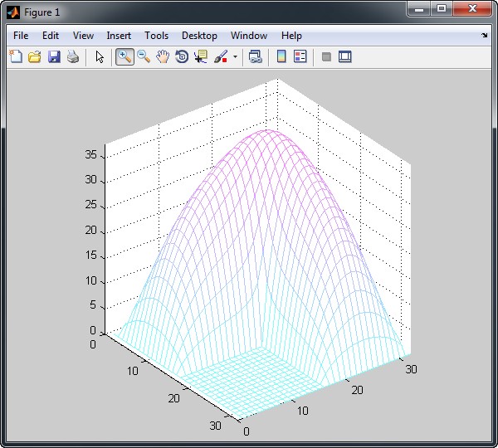Click the New Figure icon
Image resolution: width=498 pixels, height=448 pixels.
(x=16, y=57)
